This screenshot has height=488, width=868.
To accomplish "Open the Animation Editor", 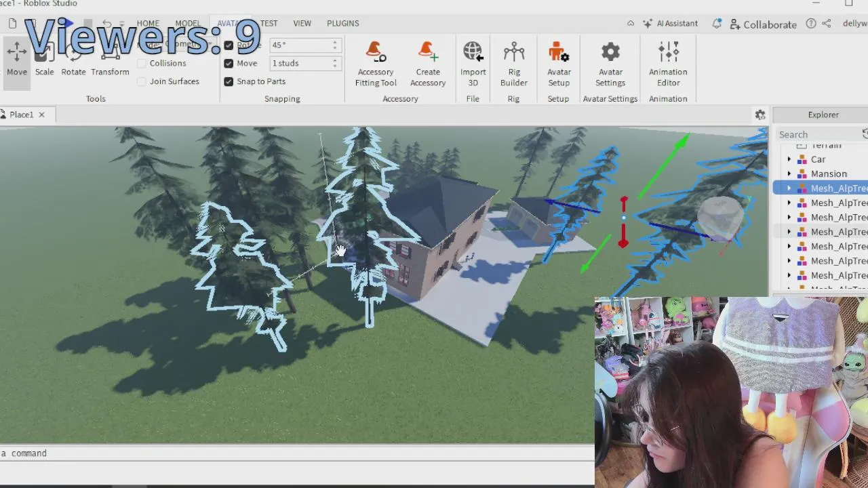I will [668, 64].
